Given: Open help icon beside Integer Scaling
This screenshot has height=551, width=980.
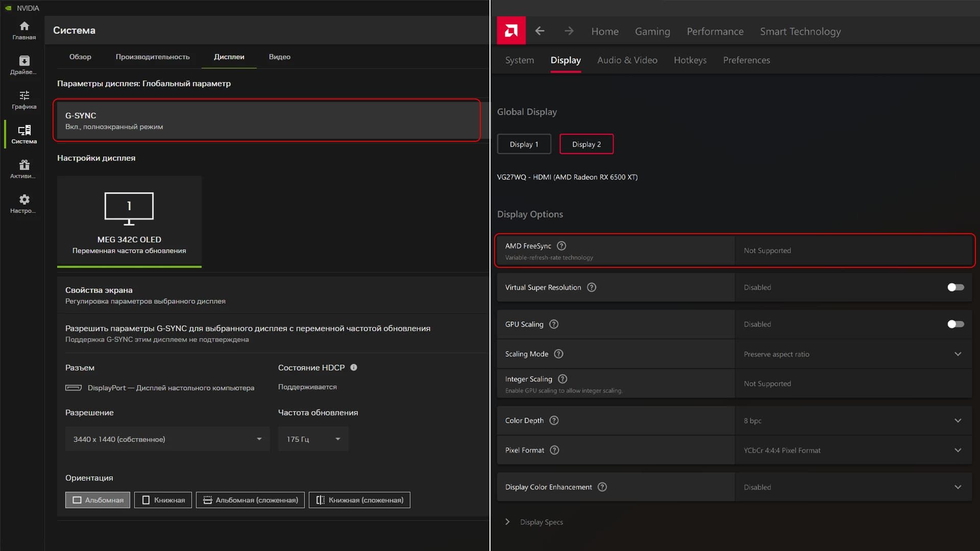Looking at the screenshot, I should tap(562, 379).
